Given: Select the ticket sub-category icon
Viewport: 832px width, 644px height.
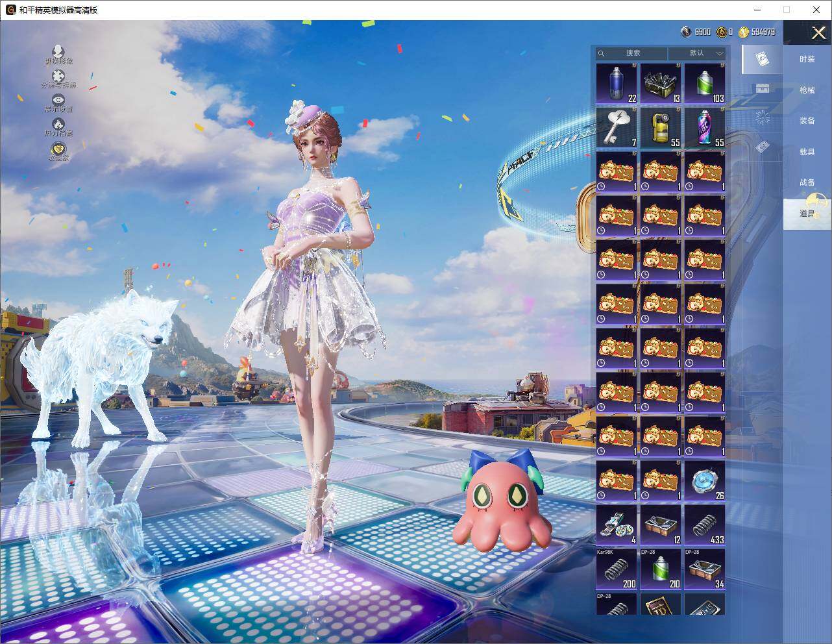Looking at the screenshot, I should (x=763, y=147).
